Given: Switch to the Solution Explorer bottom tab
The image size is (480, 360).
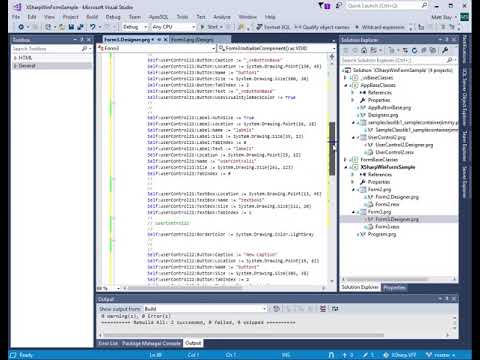Looking at the screenshot, I should point(360,287).
